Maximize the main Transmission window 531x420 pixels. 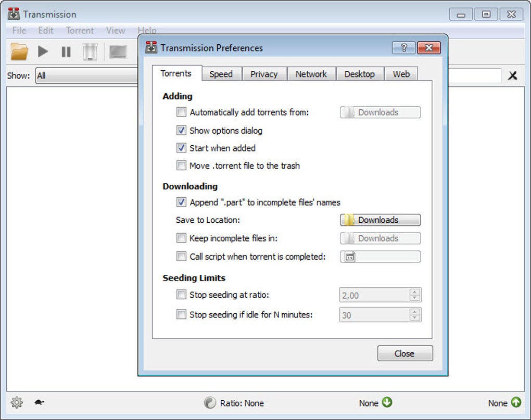tap(486, 15)
